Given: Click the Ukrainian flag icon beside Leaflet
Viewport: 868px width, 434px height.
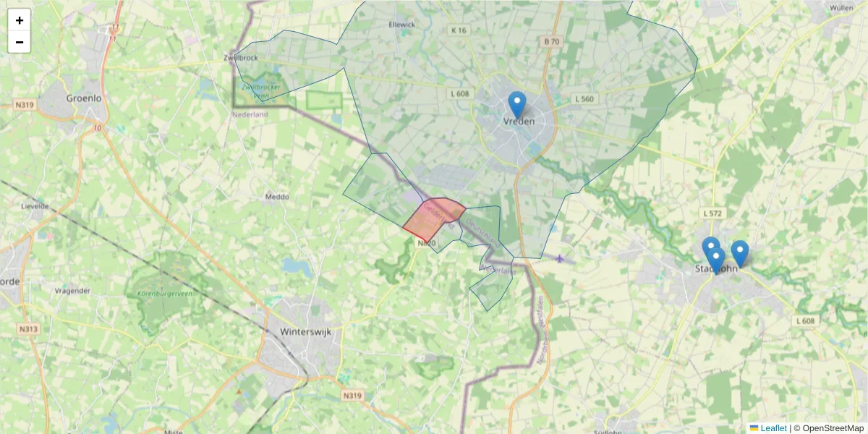Looking at the screenshot, I should click(x=754, y=428).
